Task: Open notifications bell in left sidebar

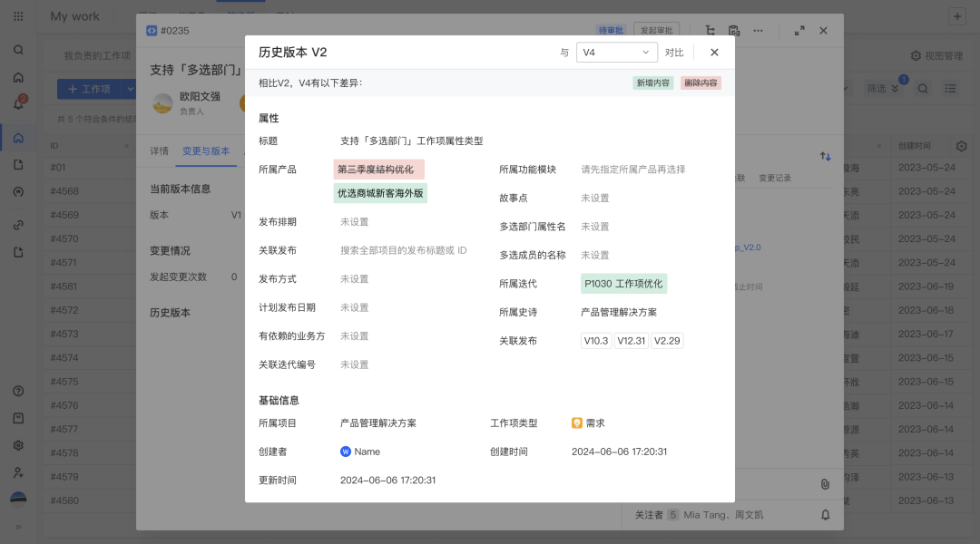Action: 18,103
